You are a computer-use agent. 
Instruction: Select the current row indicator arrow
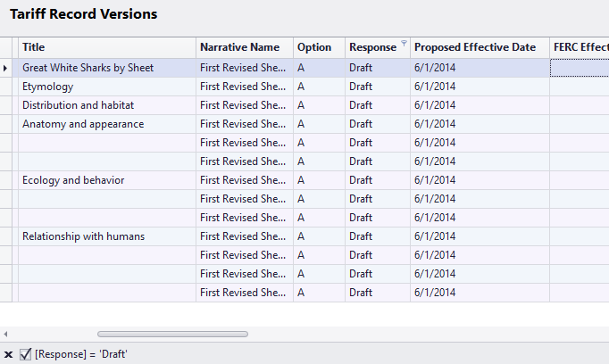[5, 69]
